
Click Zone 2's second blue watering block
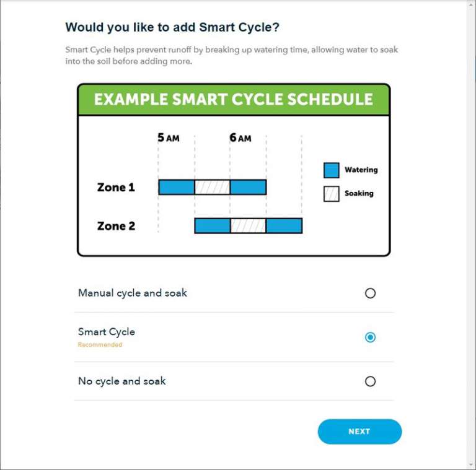point(284,226)
